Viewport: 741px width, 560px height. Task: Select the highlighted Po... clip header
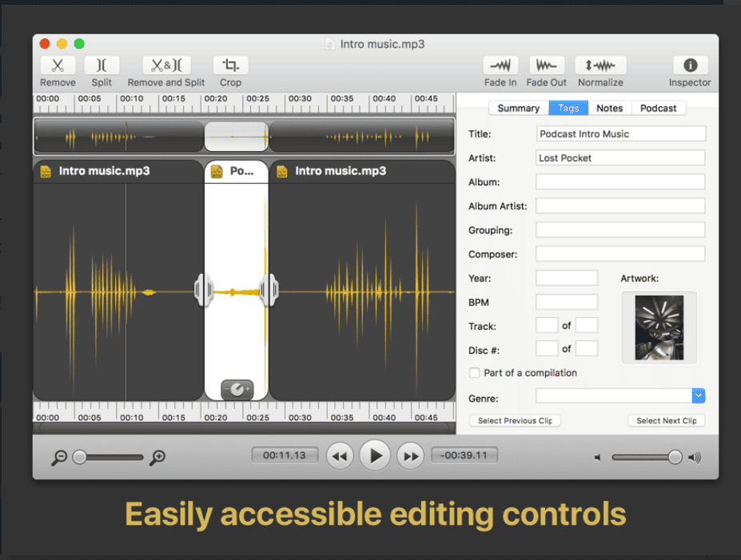pyautogui.click(x=237, y=172)
